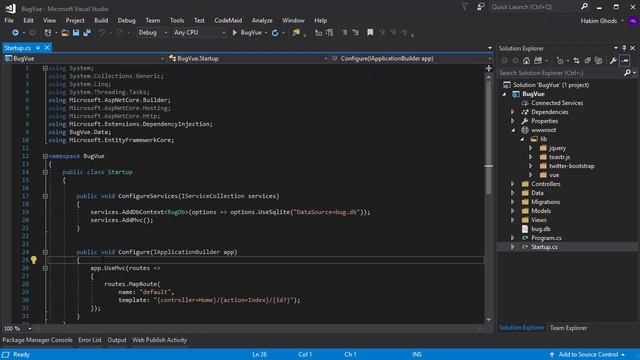This screenshot has height=360, width=640.
Task: Click the Solution Explorer views switch icon
Action: (x=538, y=61)
